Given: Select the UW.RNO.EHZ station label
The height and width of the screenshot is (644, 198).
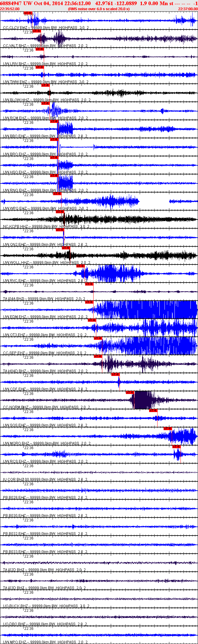Looking at the screenshot, I should (46, 190).
